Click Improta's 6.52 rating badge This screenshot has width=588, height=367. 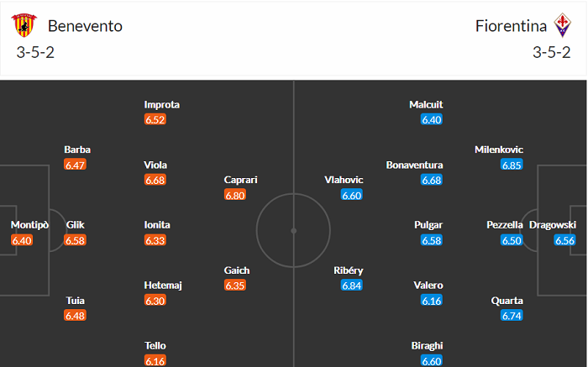tap(155, 120)
